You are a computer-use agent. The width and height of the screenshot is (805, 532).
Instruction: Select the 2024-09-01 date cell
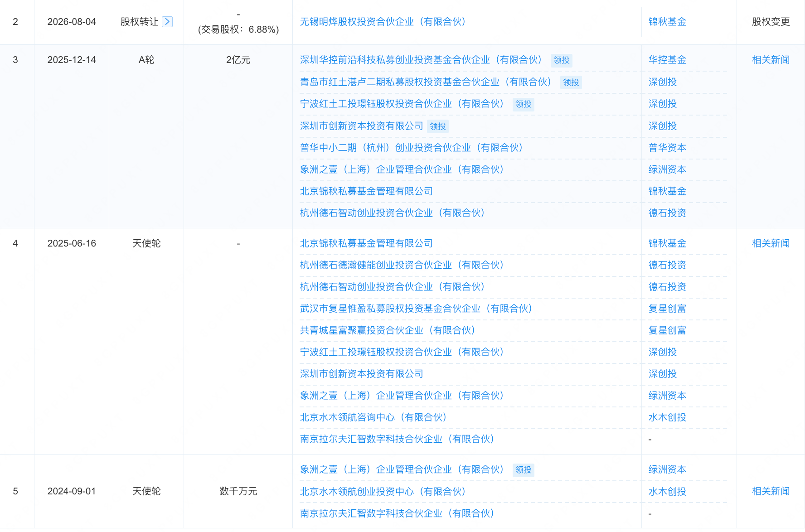click(x=72, y=491)
